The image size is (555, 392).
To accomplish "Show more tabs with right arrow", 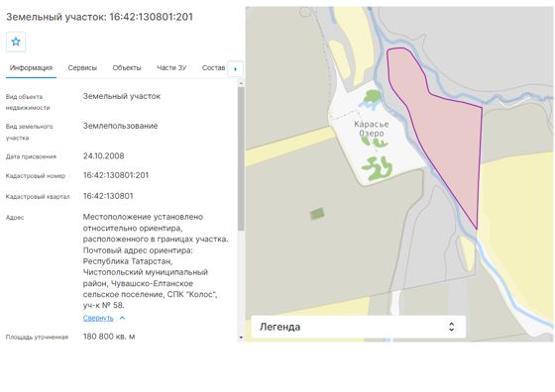I will coord(236,69).
